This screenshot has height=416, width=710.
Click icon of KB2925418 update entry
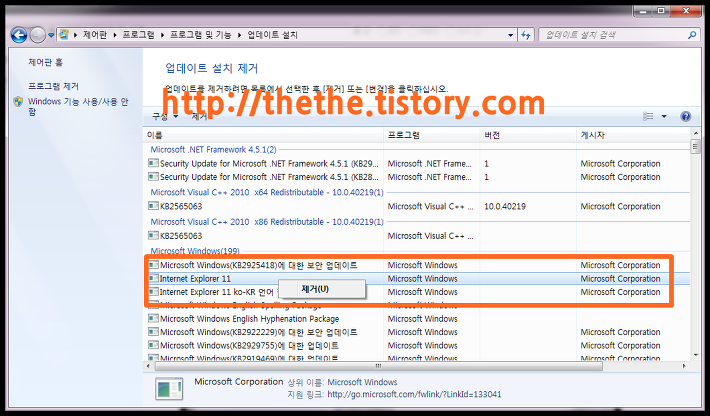(x=154, y=264)
